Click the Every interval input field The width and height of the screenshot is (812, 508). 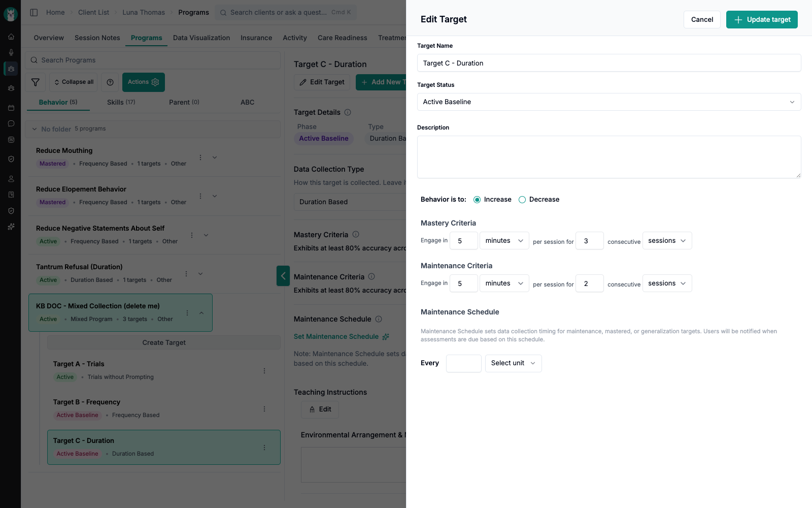tap(464, 363)
